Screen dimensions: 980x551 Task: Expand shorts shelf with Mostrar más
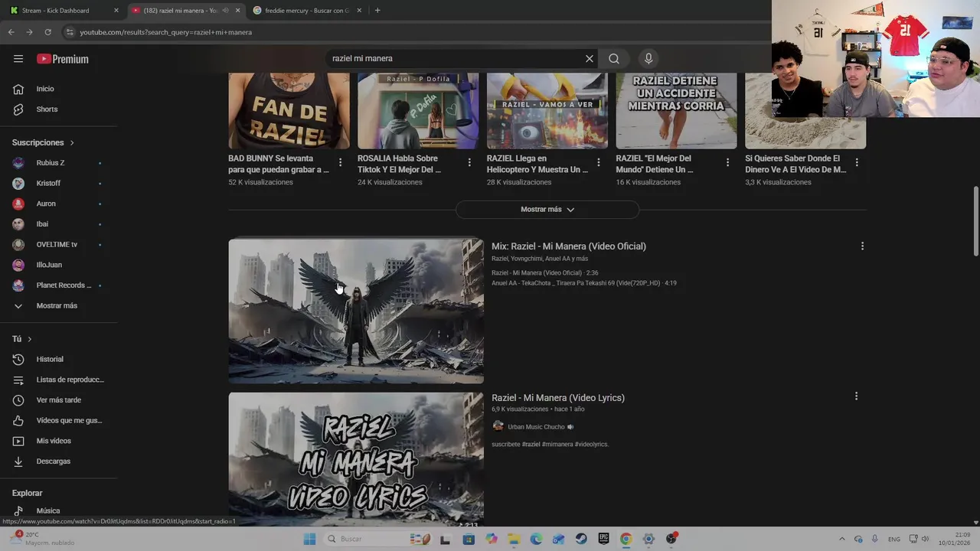click(x=547, y=210)
